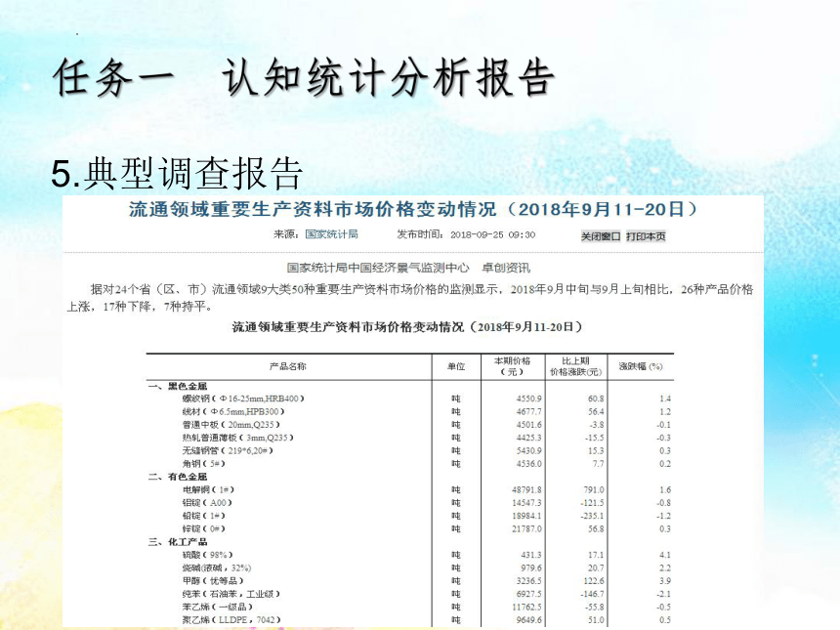The width and height of the screenshot is (840, 630).
Task: Click the percentage -0.8 for 铝锭
Action: (x=663, y=503)
